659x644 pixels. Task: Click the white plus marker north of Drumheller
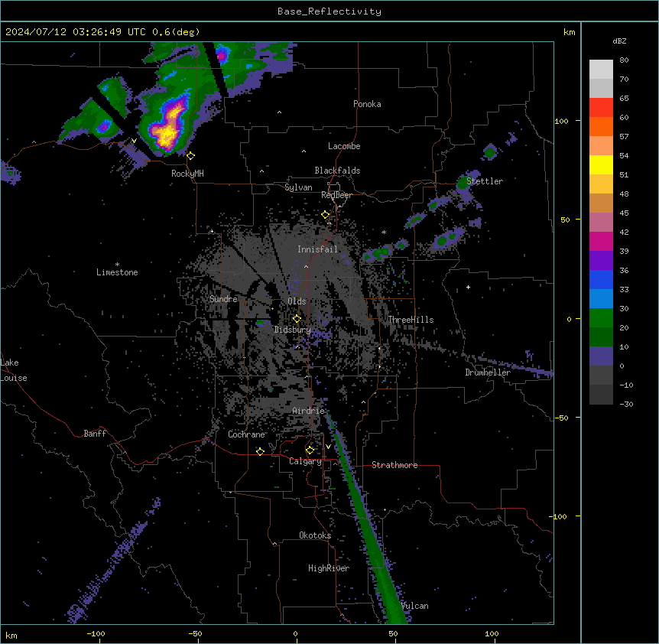pos(468,287)
